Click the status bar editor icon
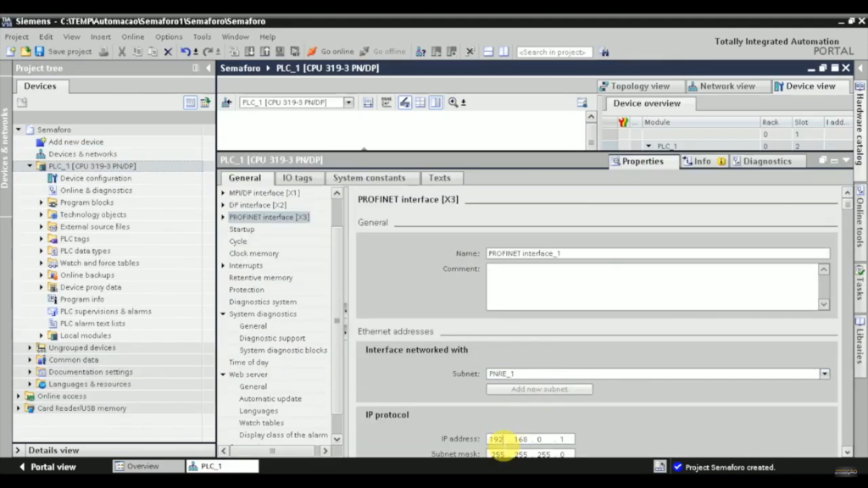The height and width of the screenshot is (488, 868). click(659, 467)
